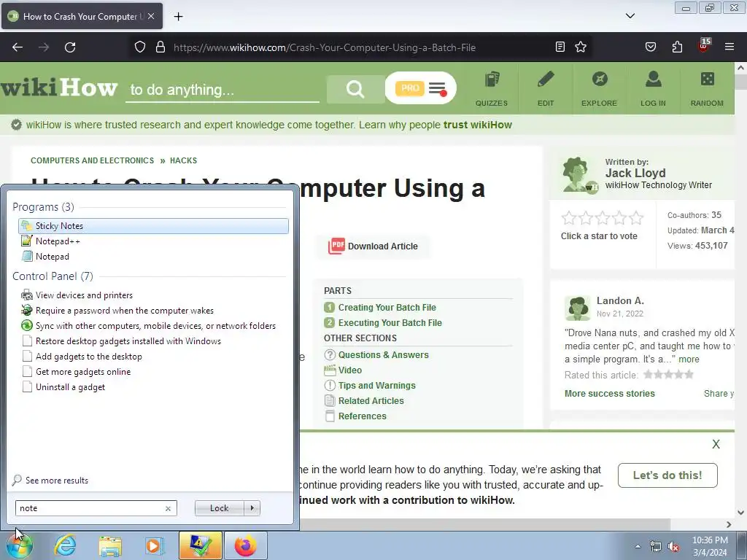Click the Windows Start orb
The height and width of the screenshot is (560, 747).
tap(20, 545)
